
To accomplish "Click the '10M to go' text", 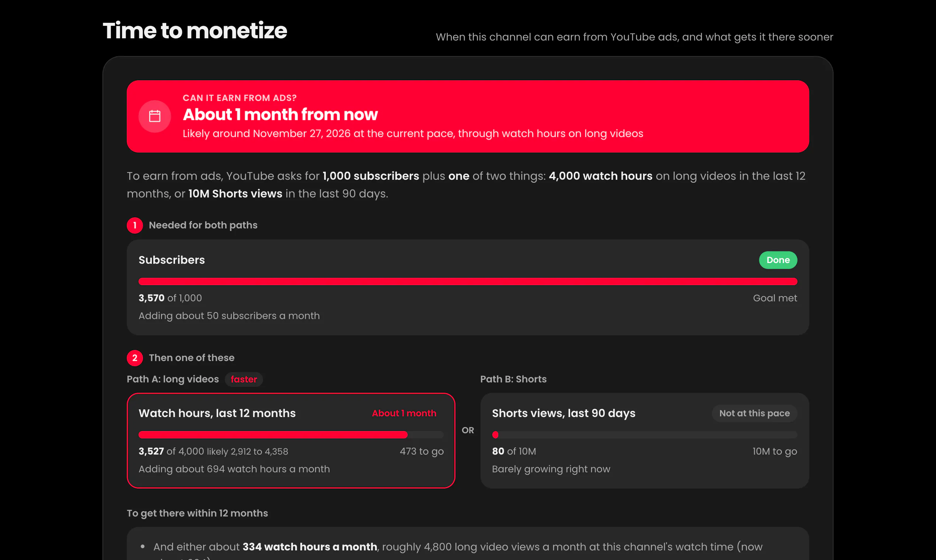I will pos(775,451).
